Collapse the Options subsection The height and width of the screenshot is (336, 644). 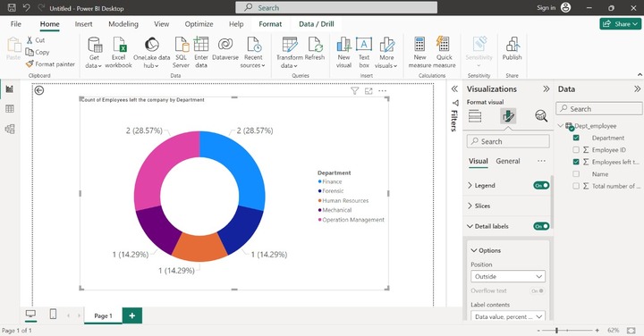pos(473,250)
